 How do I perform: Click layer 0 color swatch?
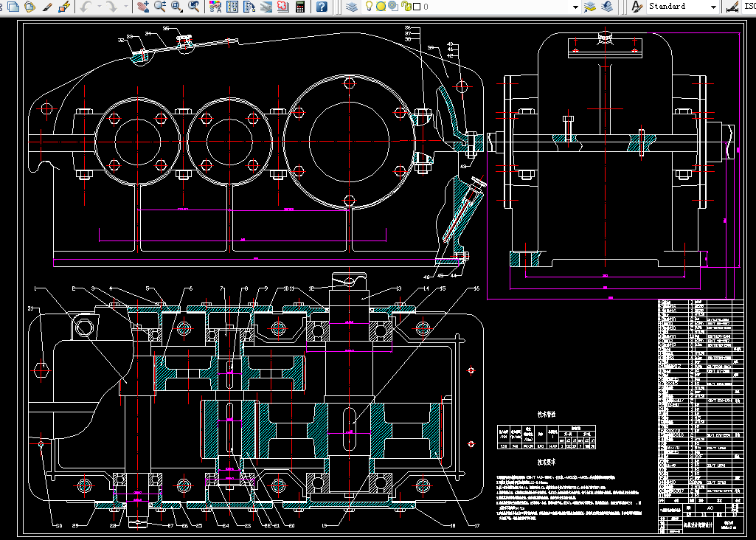pyautogui.click(x=417, y=7)
